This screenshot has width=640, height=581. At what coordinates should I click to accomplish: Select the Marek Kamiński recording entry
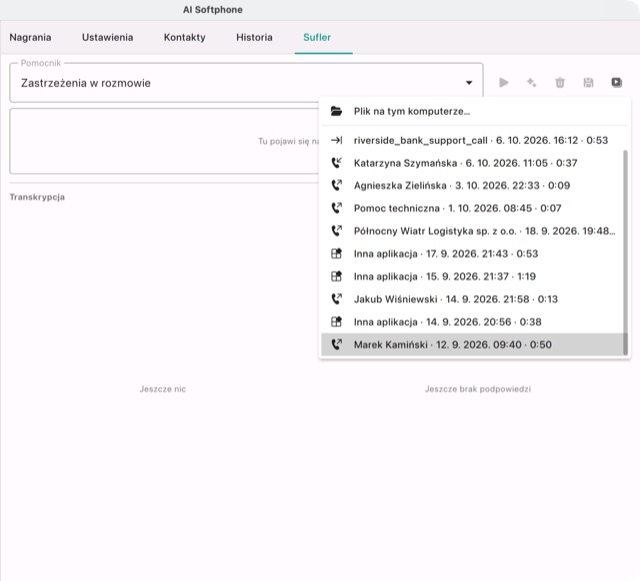(472, 345)
